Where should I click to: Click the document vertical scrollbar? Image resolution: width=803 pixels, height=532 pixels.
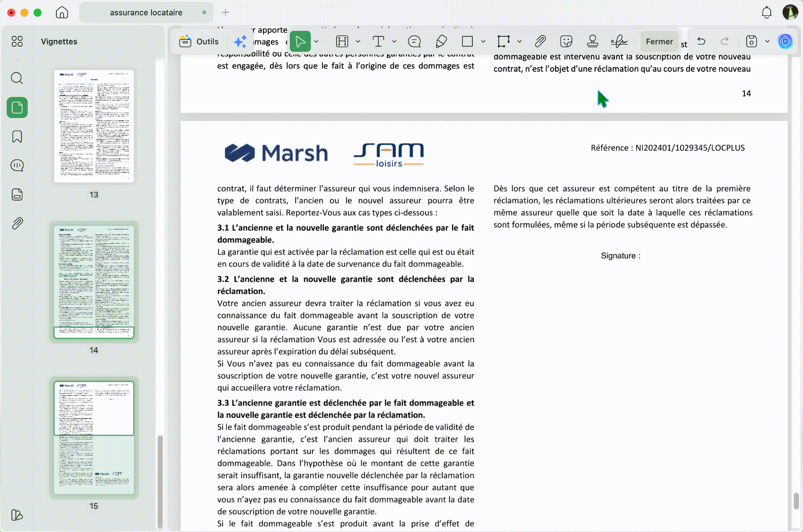(796, 501)
